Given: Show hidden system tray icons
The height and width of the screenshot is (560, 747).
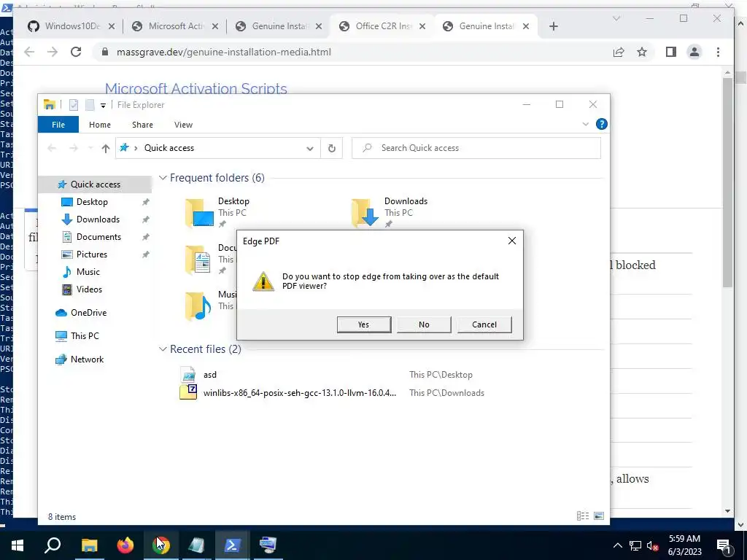Looking at the screenshot, I should (x=617, y=545).
